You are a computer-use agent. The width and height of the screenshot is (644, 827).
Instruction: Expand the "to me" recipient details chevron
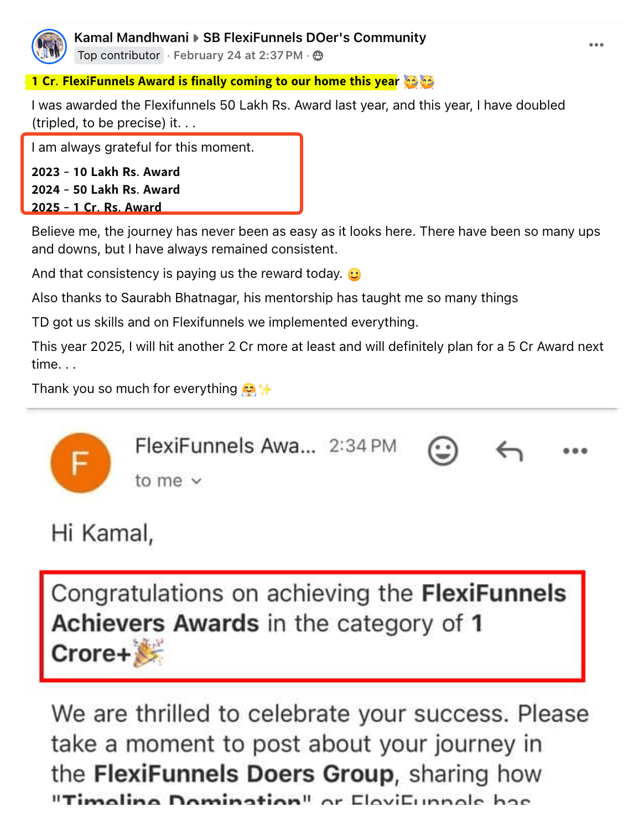click(x=196, y=481)
